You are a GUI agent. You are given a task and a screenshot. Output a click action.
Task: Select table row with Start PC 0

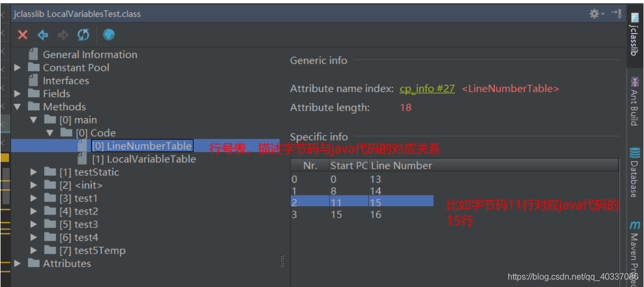(362, 179)
